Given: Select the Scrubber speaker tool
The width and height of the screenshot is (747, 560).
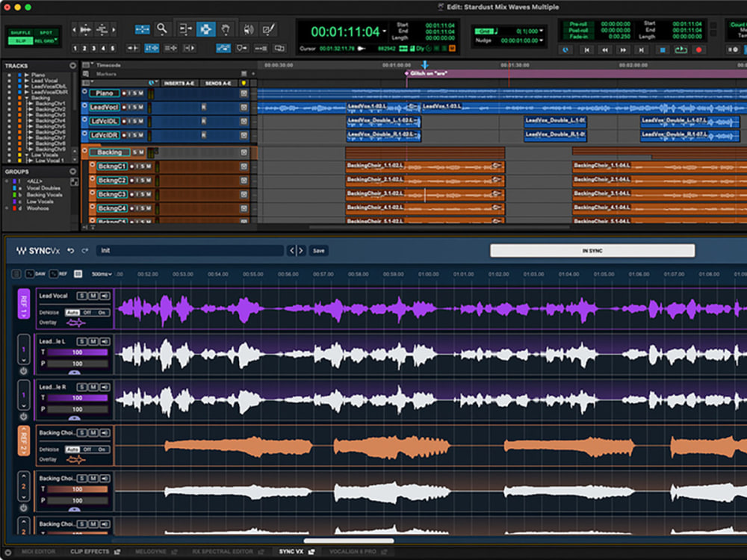Looking at the screenshot, I should (x=248, y=30).
